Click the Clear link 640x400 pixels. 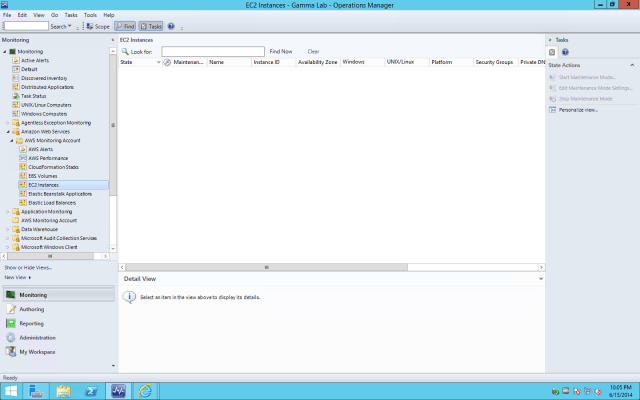click(x=313, y=51)
